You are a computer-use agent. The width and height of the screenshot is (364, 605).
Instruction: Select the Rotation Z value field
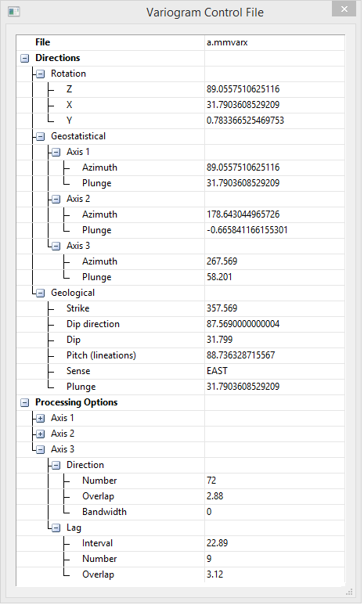tap(275, 89)
